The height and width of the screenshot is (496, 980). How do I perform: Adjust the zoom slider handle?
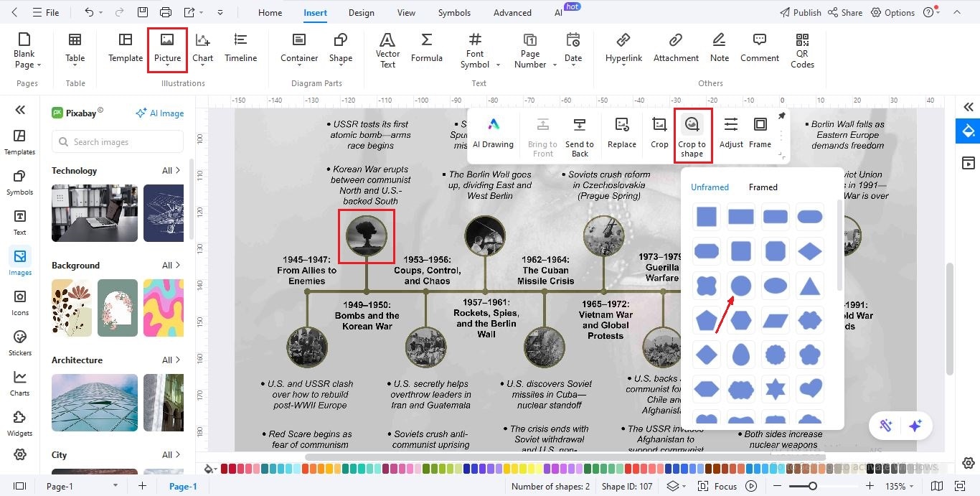tap(812, 486)
